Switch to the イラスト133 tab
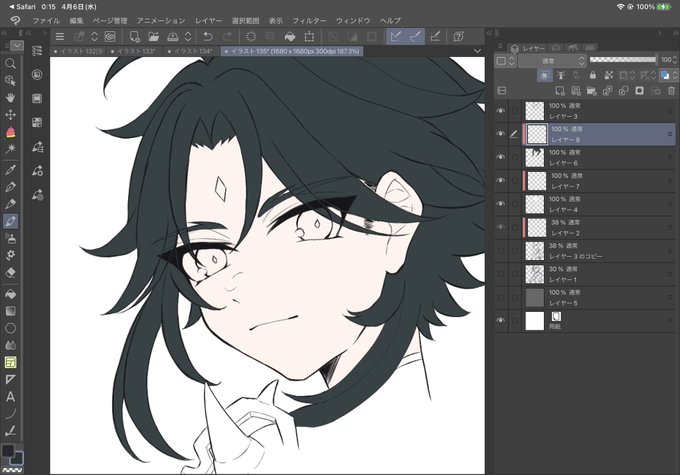 click(x=134, y=51)
